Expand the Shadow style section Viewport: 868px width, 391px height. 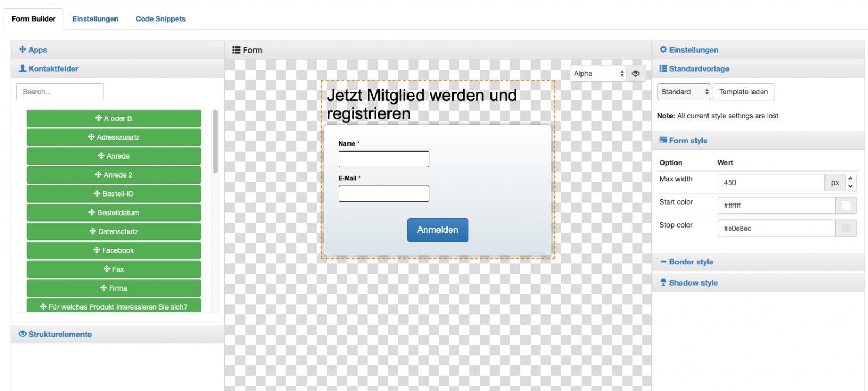click(758, 282)
